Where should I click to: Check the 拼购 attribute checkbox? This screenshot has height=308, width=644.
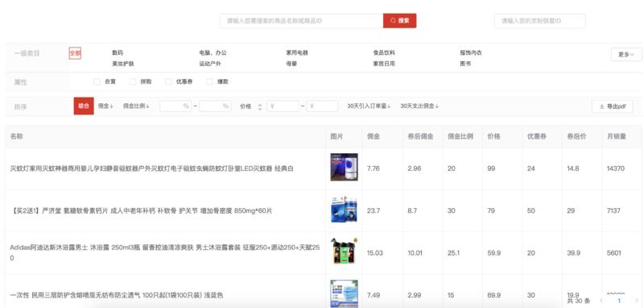[x=132, y=81]
